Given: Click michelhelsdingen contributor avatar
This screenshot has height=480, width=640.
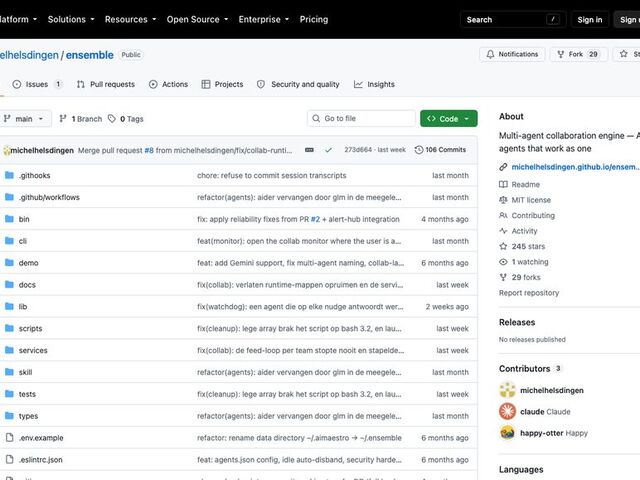Looking at the screenshot, I should pyautogui.click(x=507, y=390).
